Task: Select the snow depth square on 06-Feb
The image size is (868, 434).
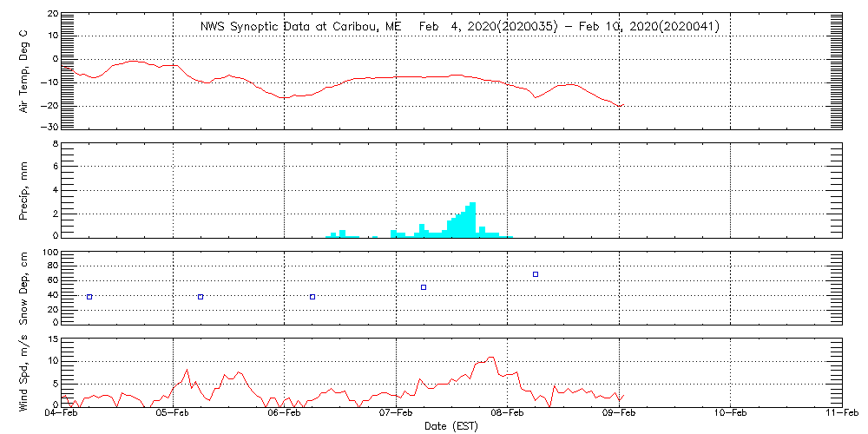Action: point(312,297)
